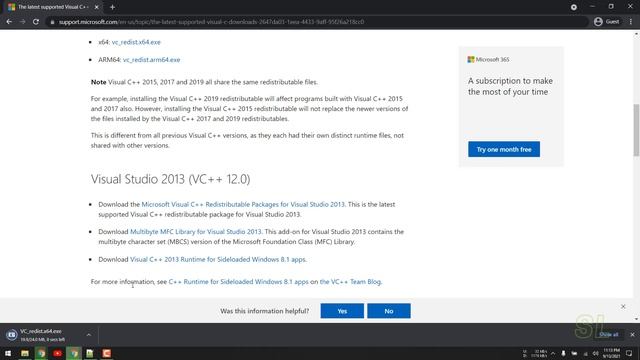Viewport: 640px width, 360px height.
Task: Open the Guest profile menu
Action: tap(607, 22)
